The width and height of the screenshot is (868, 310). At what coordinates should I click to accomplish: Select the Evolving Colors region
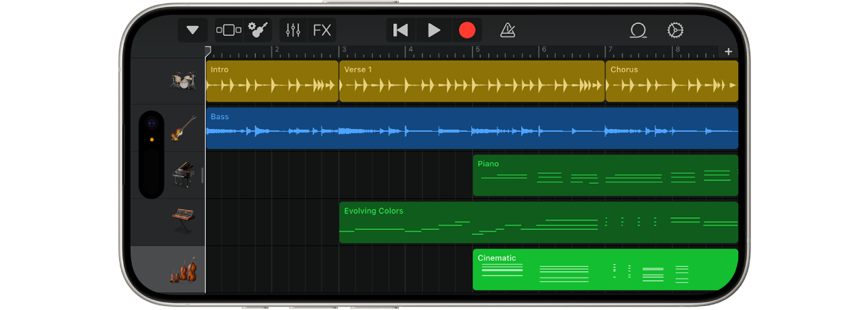pos(538,222)
